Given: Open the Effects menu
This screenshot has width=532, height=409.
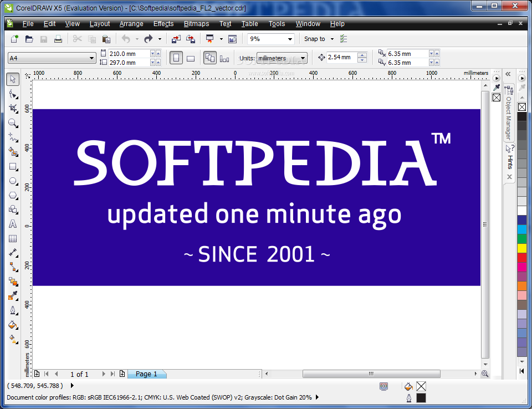Looking at the screenshot, I should coord(163,23).
